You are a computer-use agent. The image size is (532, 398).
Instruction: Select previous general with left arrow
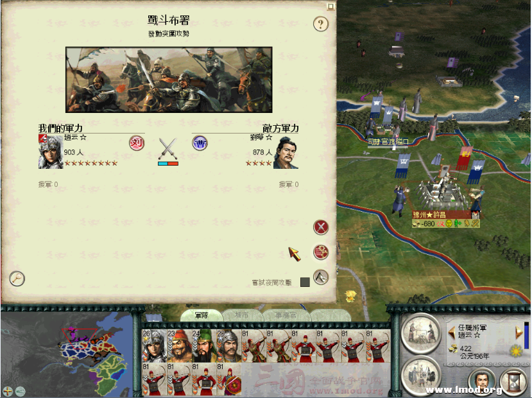(452, 332)
